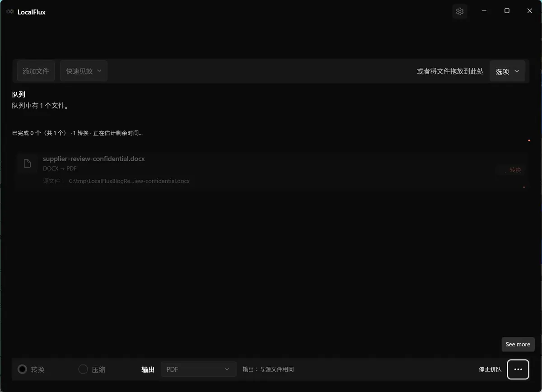This screenshot has width=542, height=392.
Task: Close the LocalFlux window
Action: [x=530, y=11]
